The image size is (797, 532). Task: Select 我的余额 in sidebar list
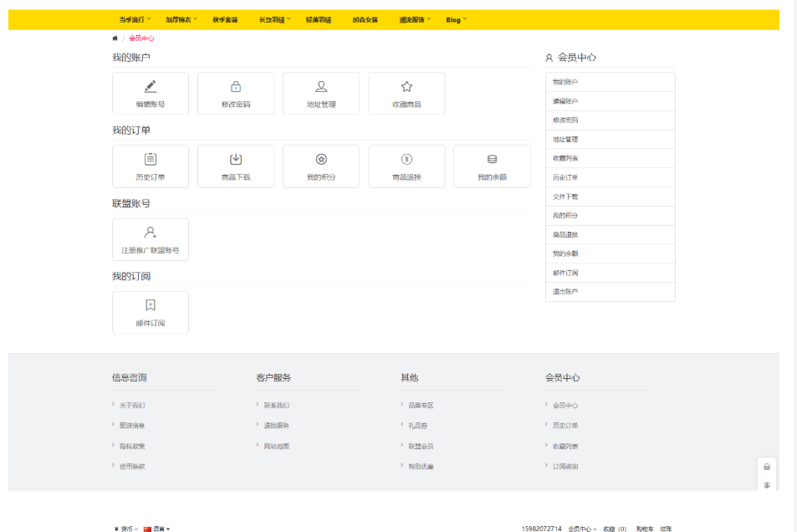[611, 253]
